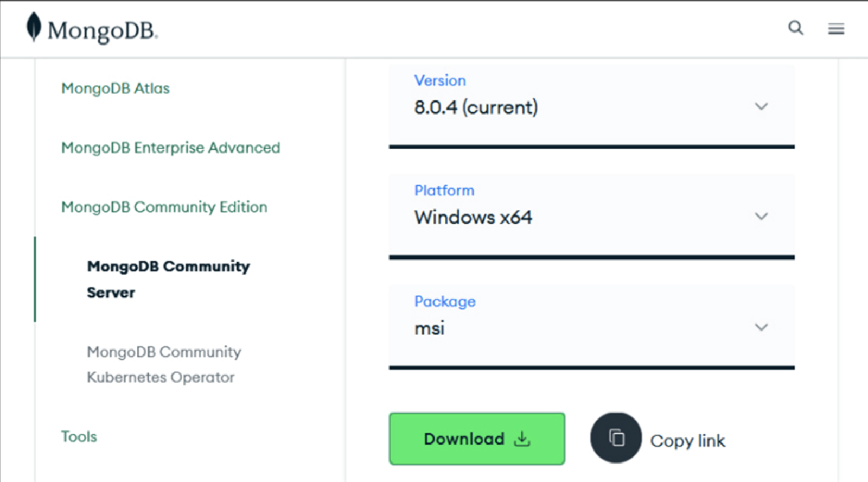The width and height of the screenshot is (868, 482).
Task: Expand the Platform dropdown chevron
Action: point(762,217)
